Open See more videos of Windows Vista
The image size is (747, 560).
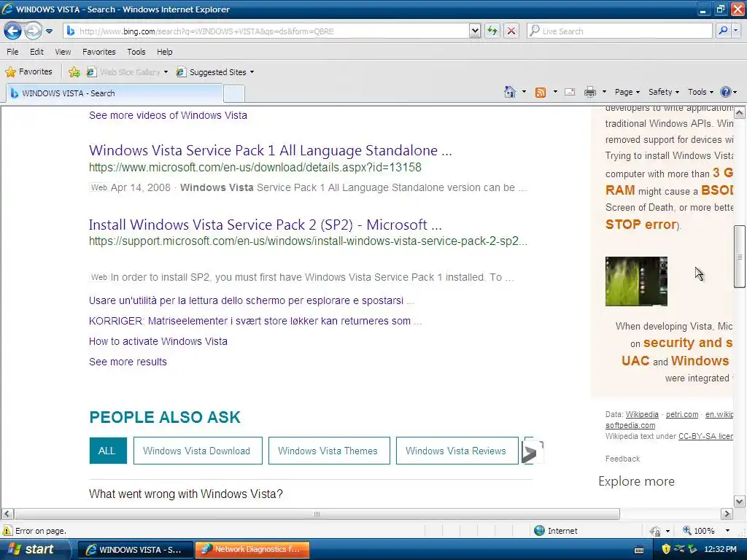point(169,115)
